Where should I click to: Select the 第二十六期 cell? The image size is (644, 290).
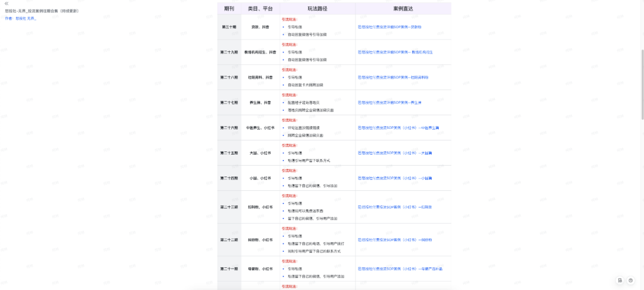click(229, 128)
